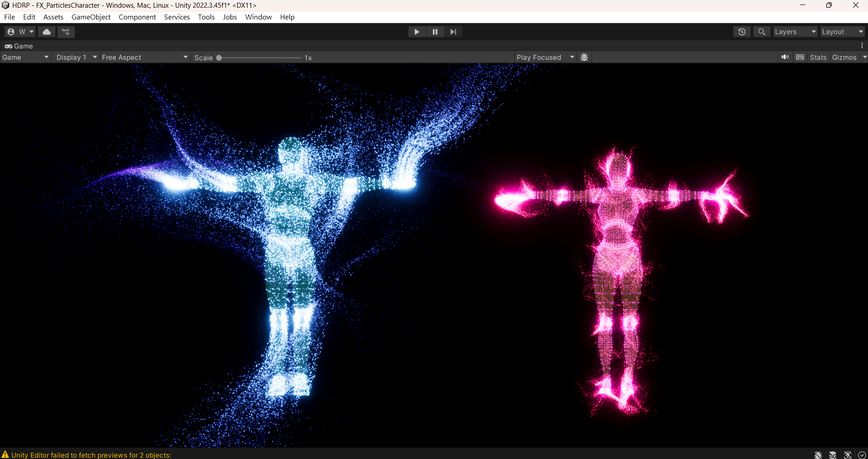The width and height of the screenshot is (868, 459).
Task: Click the warning triangle icon in status bar
Action: [5, 454]
